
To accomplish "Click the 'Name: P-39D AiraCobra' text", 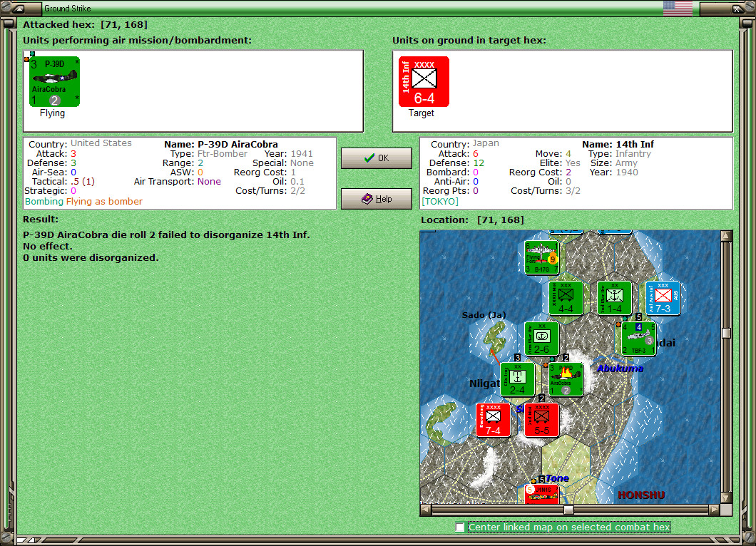I will pos(221,144).
